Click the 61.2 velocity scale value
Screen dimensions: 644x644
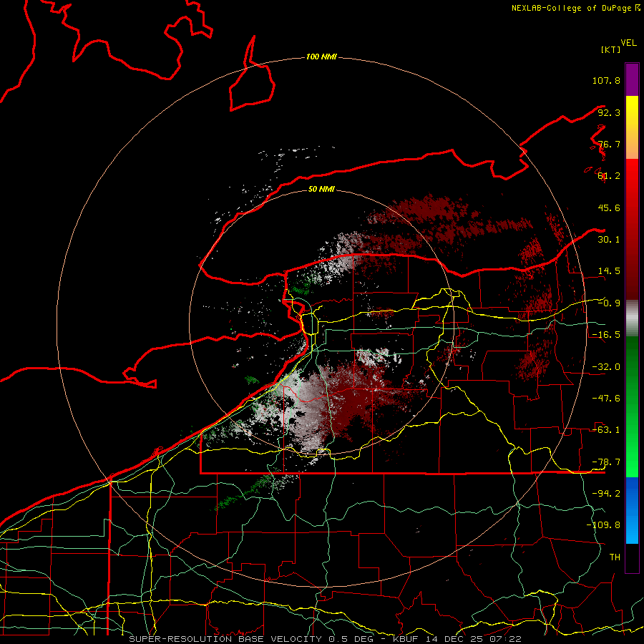(x=609, y=176)
